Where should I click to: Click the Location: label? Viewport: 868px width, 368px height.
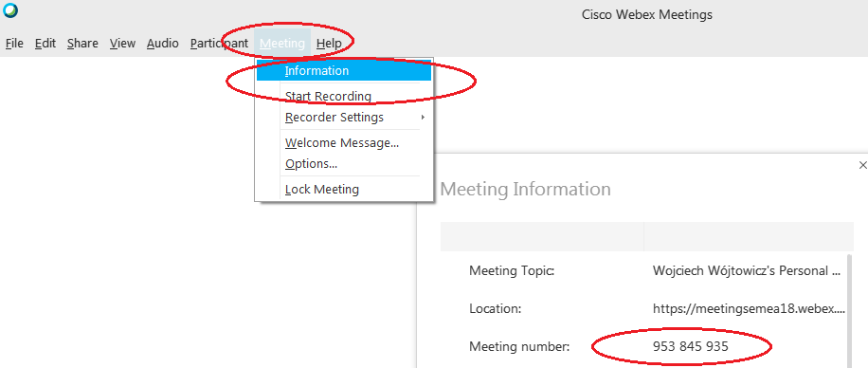[496, 309]
